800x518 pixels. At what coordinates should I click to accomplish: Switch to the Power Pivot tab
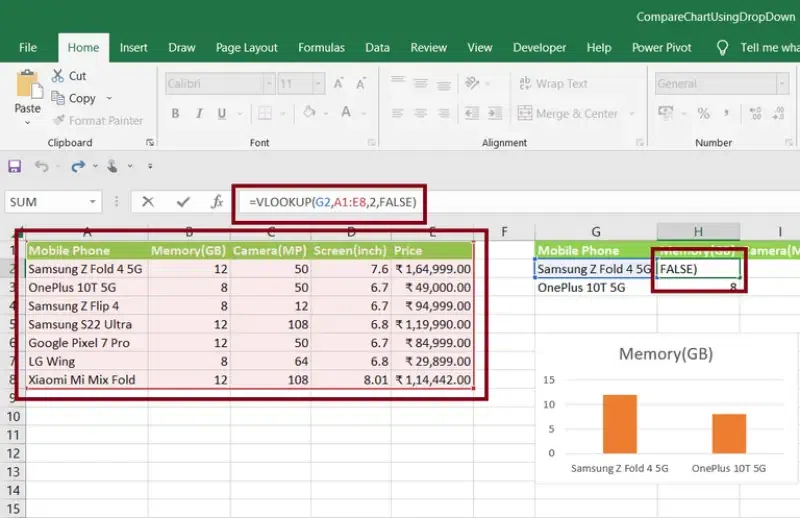click(661, 47)
